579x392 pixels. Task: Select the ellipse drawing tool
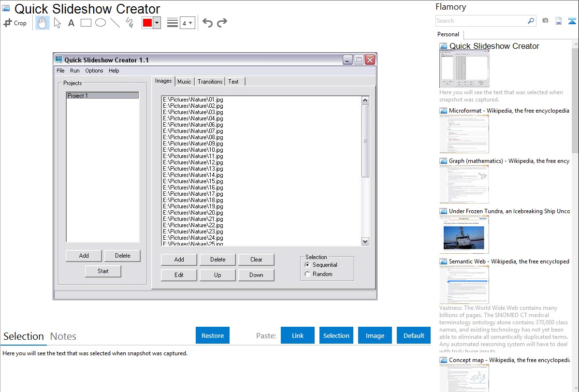coord(101,23)
